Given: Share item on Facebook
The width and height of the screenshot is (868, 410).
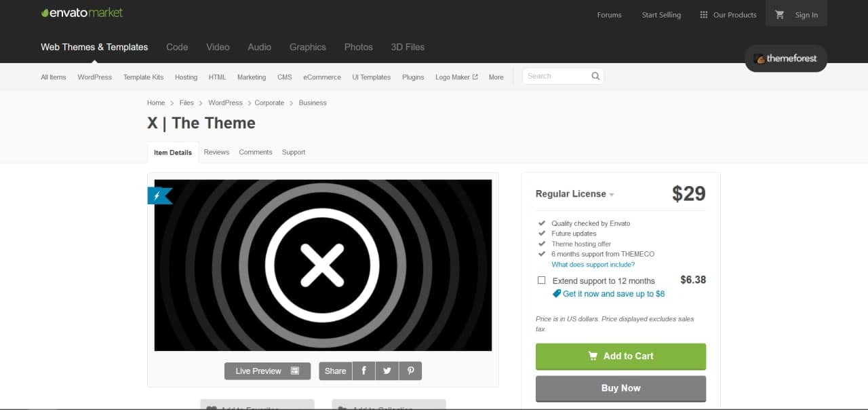Looking at the screenshot, I should pos(363,371).
